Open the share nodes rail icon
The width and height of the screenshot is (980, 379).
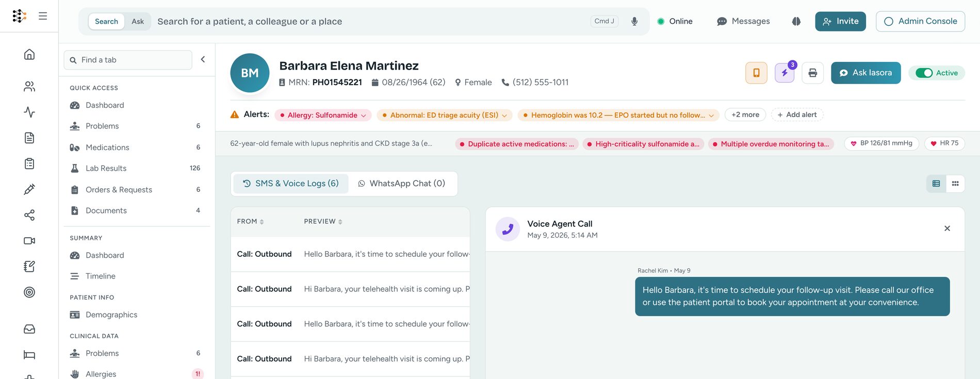29,215
